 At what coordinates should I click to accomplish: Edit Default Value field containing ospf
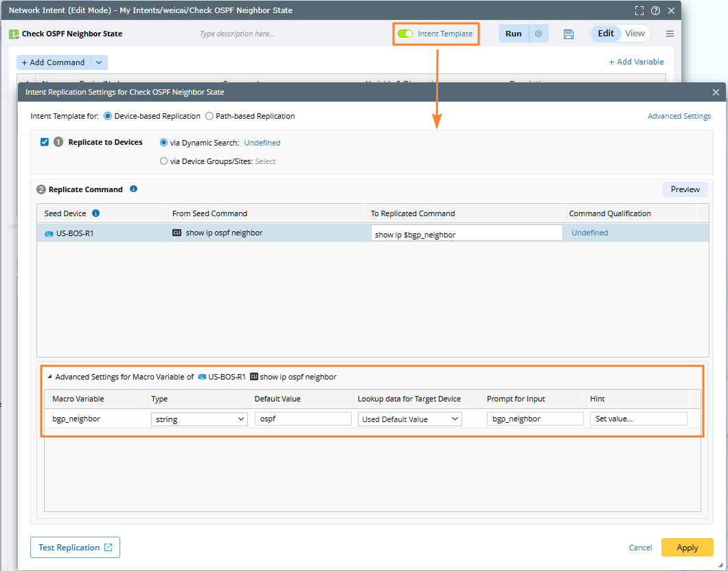coord(303,419)
